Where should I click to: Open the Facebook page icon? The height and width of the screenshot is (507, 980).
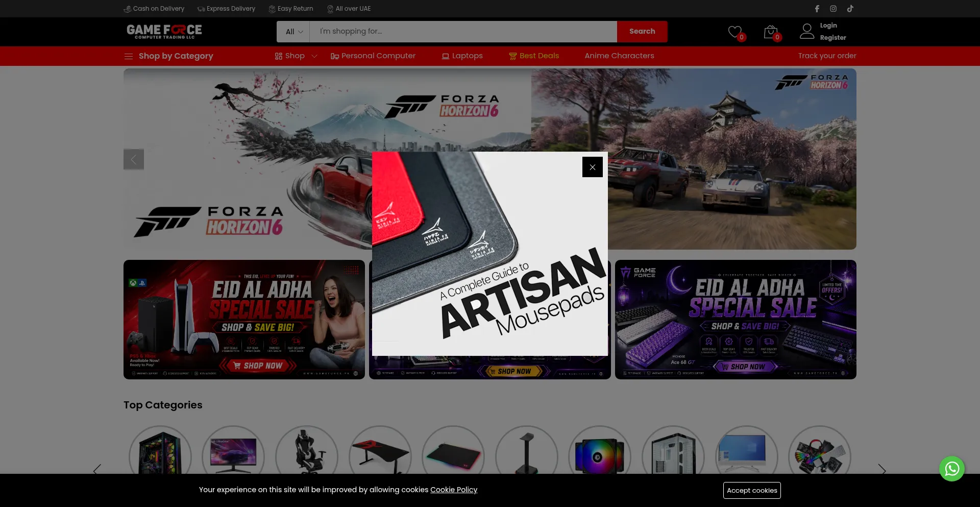pos(817,9)
